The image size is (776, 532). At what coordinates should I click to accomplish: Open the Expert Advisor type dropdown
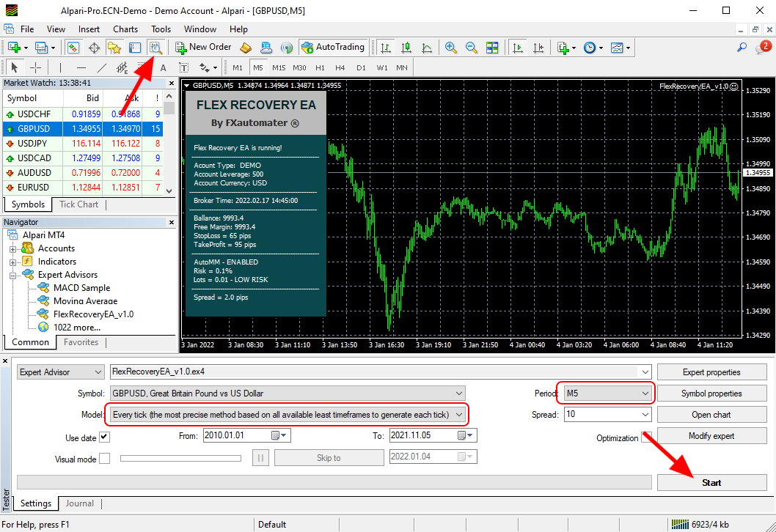point(60,372)
